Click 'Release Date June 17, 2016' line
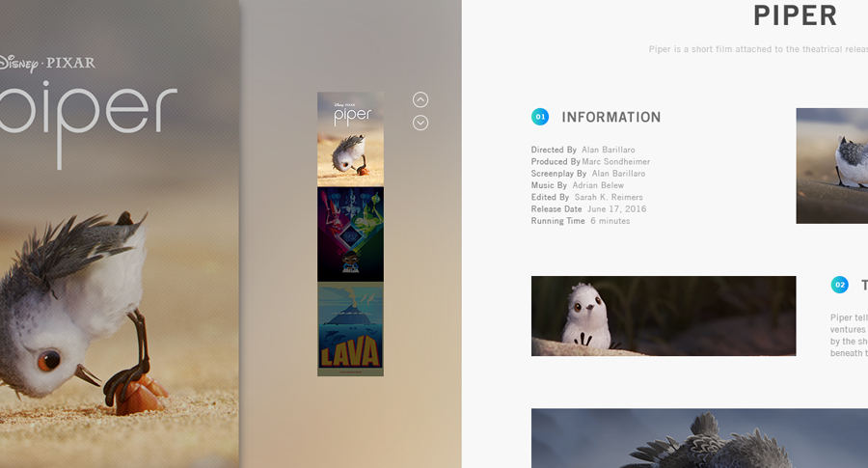Viewport: 868px width, 468px height. 588,208
